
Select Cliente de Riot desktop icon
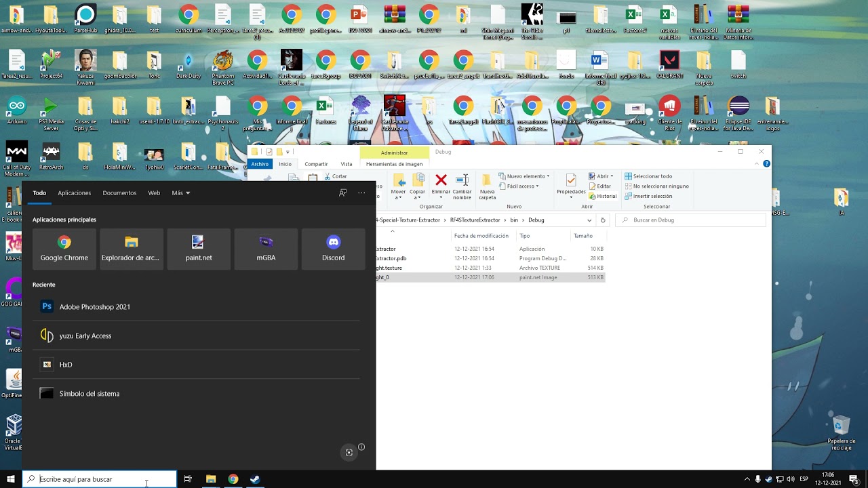[x=669, y=113]
